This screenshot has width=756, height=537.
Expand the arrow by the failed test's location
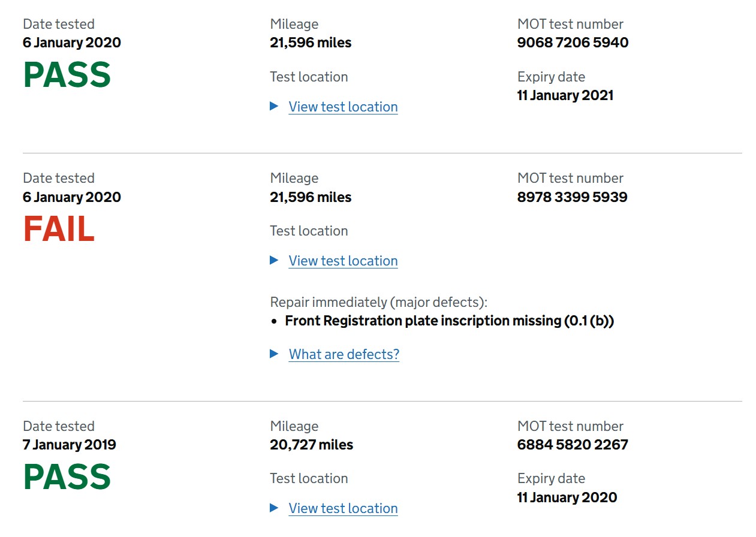pos(274,260)
